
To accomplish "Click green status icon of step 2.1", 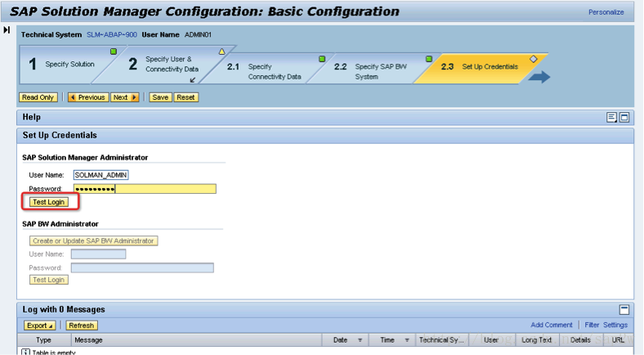I will [x=322, y=59].
